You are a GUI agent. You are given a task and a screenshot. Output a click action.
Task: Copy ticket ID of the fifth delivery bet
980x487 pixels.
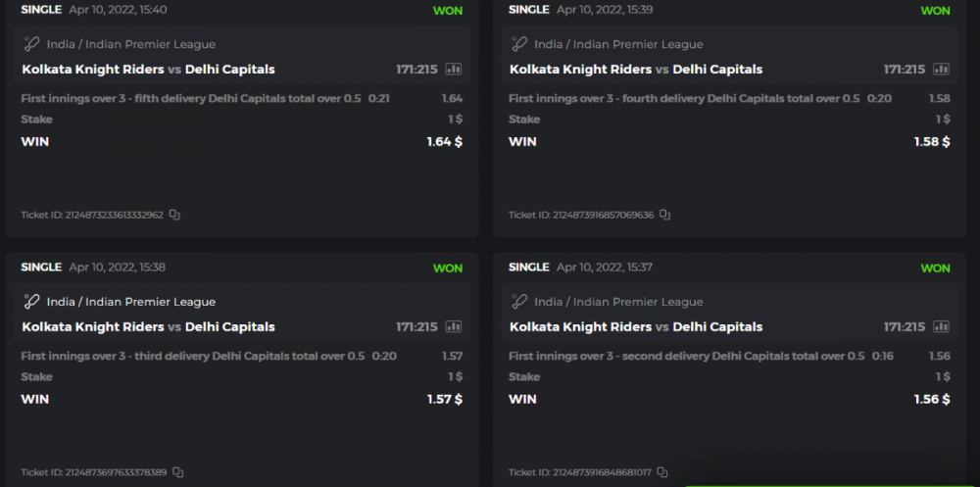174,215
